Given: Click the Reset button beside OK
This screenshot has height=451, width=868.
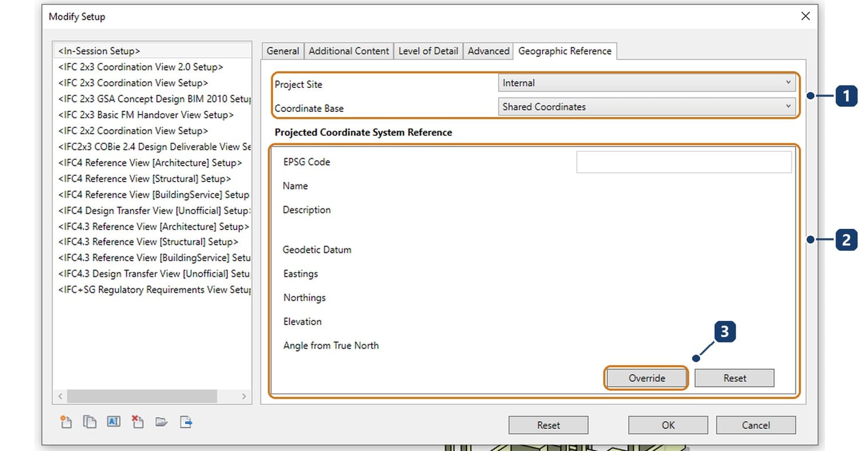Looking at the screenshot, I should [548, 425].
